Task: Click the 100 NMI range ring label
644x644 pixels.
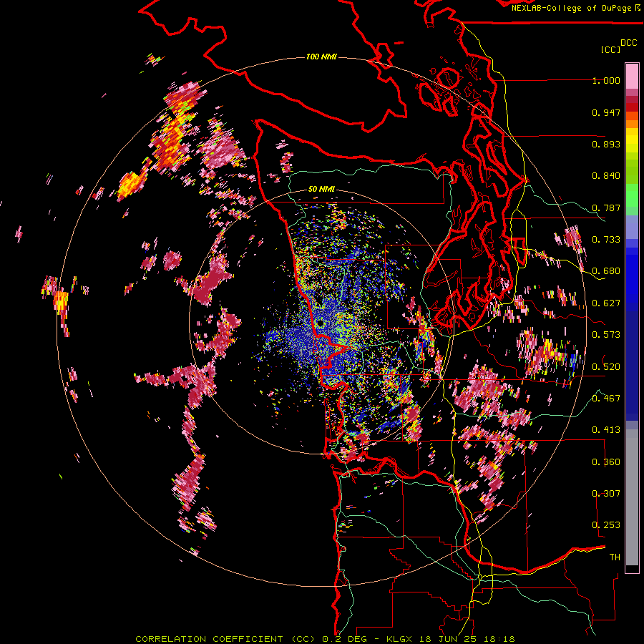Action: pos(321,57)
